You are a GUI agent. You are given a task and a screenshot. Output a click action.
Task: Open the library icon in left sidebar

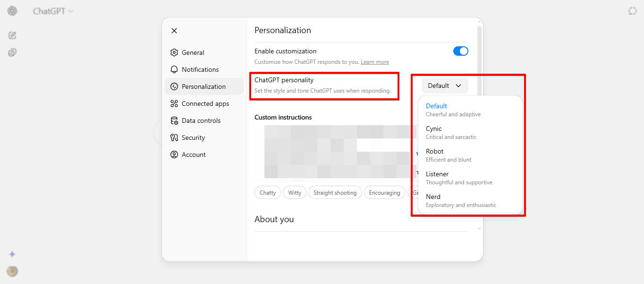tap(12, 52)
